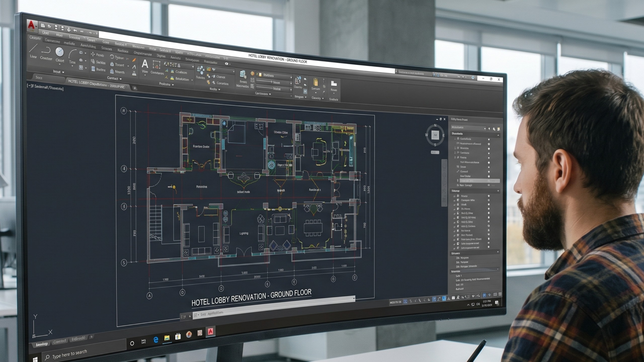Click the Coalleon button in the ribbon
This screenshot has width=644, height=362.
click(179, 72)
